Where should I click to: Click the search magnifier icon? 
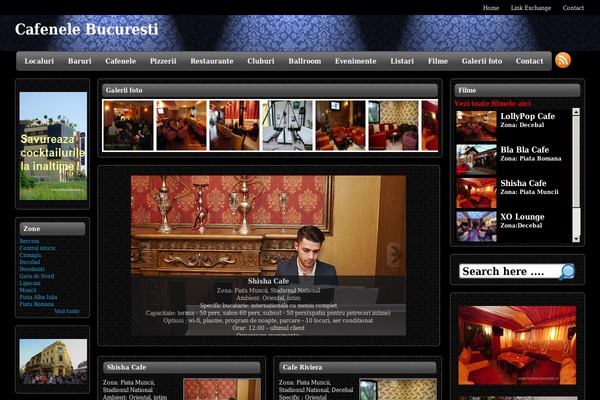coord(567,271)
